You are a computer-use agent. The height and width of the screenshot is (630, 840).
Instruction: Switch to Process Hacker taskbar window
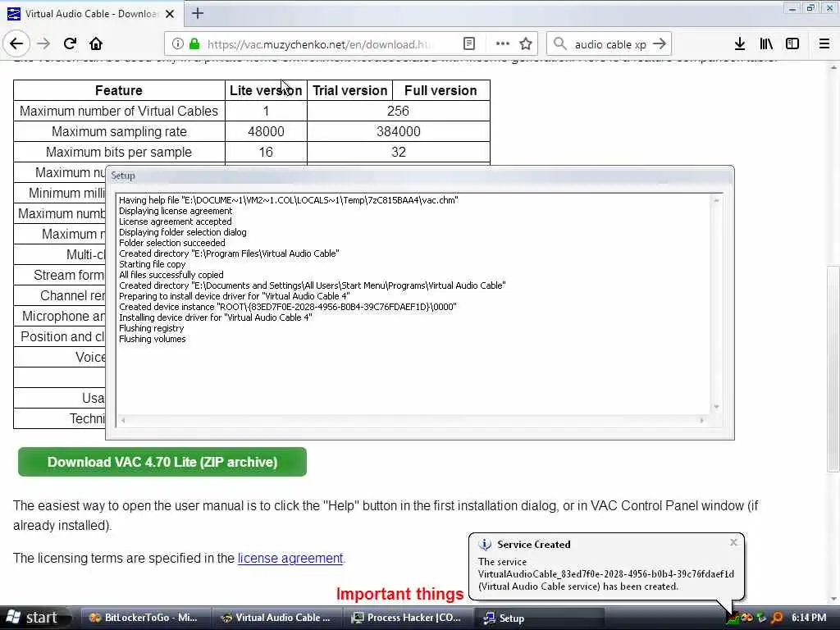pos(408,618)
